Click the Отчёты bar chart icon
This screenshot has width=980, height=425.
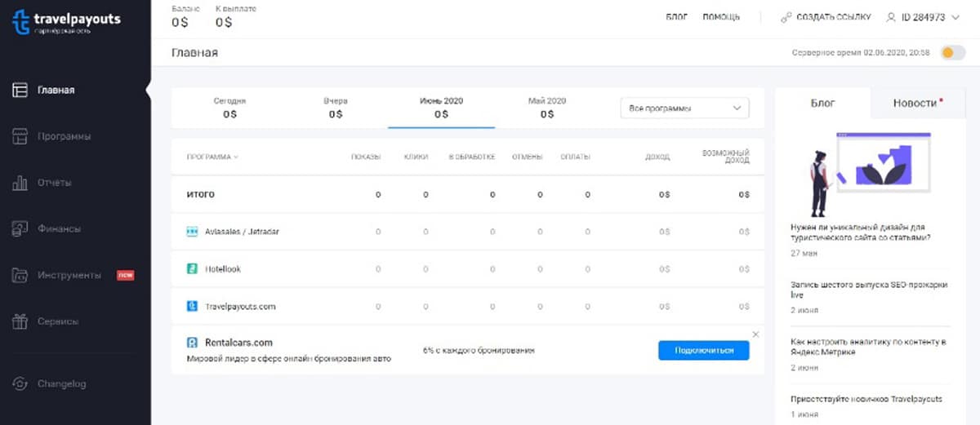pos(20,183)
